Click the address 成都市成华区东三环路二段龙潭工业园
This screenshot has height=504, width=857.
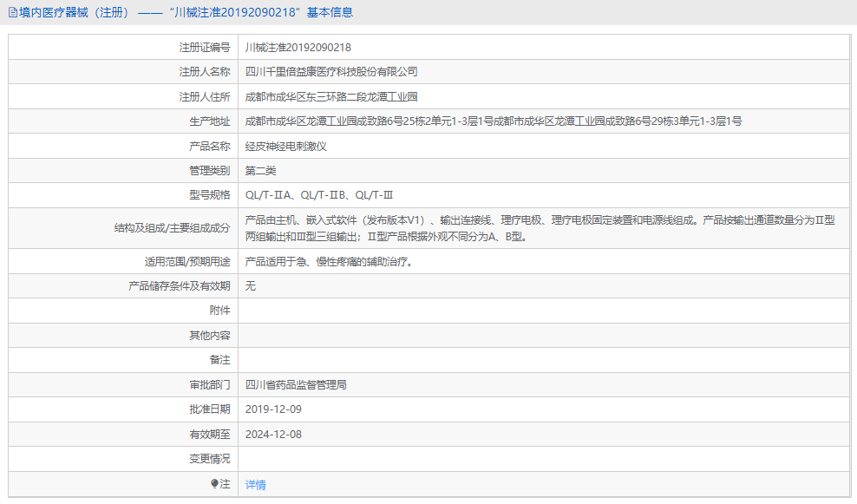tap(331, 97)
